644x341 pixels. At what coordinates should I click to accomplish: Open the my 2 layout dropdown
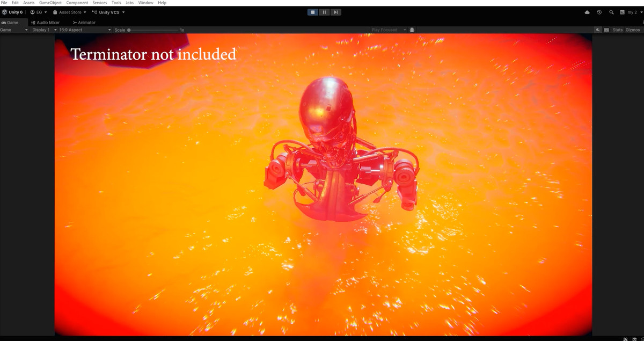[x=631, y=12]
